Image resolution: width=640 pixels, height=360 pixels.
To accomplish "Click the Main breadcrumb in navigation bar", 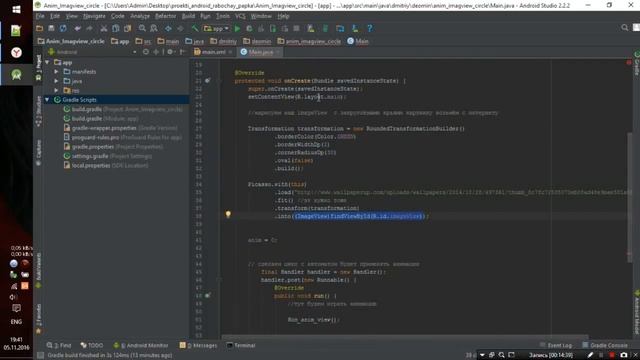I will pyautogui.click(x=358, y=41).
